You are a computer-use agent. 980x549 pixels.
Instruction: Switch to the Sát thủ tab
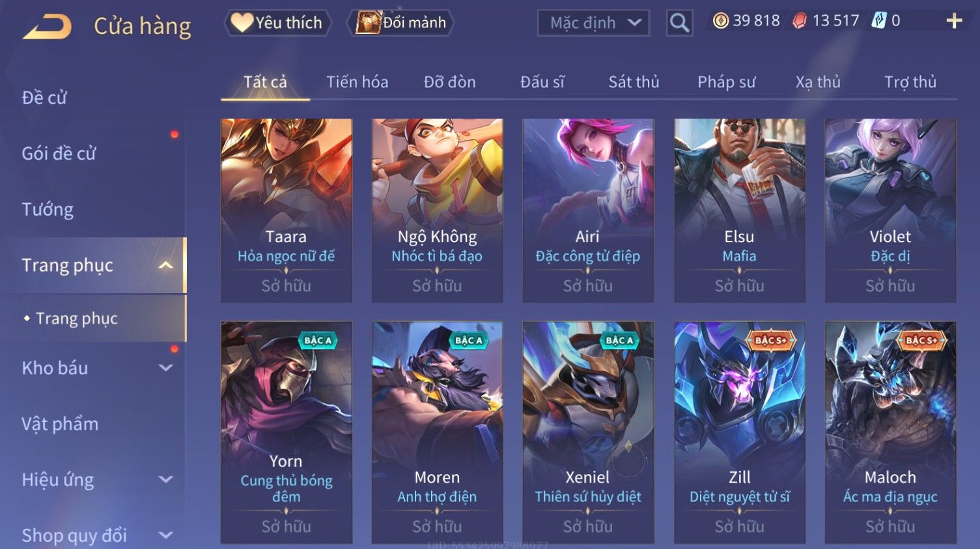point(634,82)
